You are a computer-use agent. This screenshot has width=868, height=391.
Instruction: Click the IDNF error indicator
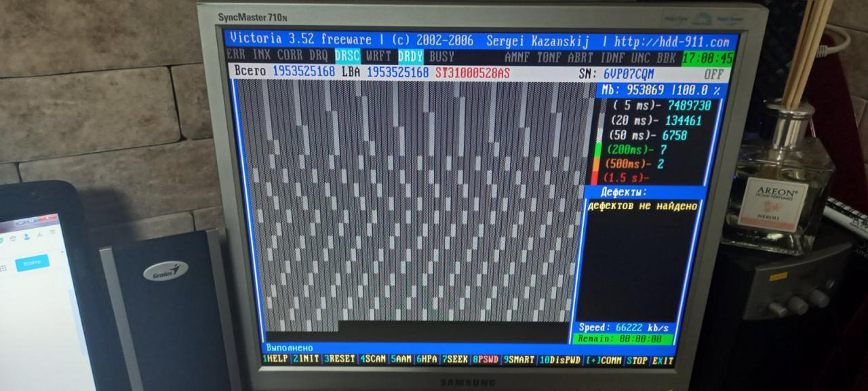click(x=613, y=58)
